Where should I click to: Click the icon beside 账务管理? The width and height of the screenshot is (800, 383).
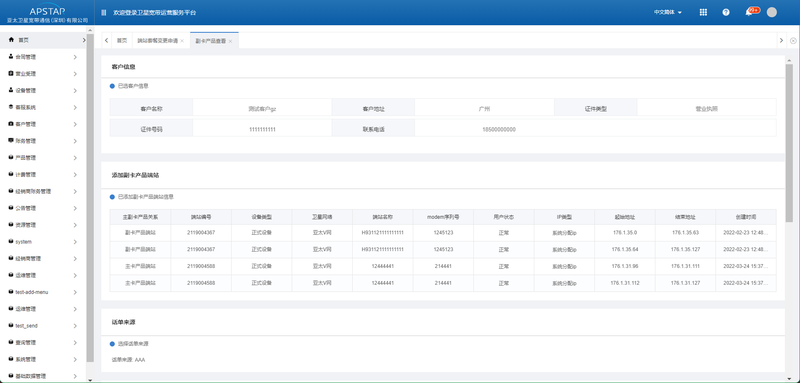click(x=11, y=140)
